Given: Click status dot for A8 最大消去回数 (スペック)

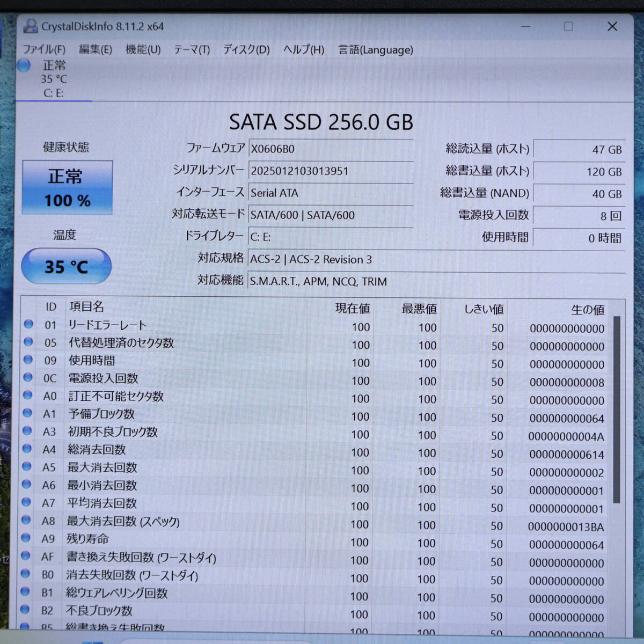Looking at the screenshot, I should click(26, 519).
